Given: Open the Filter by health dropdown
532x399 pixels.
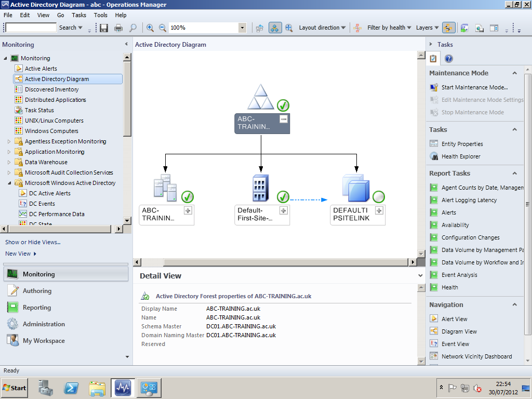Looking at the screenshot, I should tap(389, 28).
